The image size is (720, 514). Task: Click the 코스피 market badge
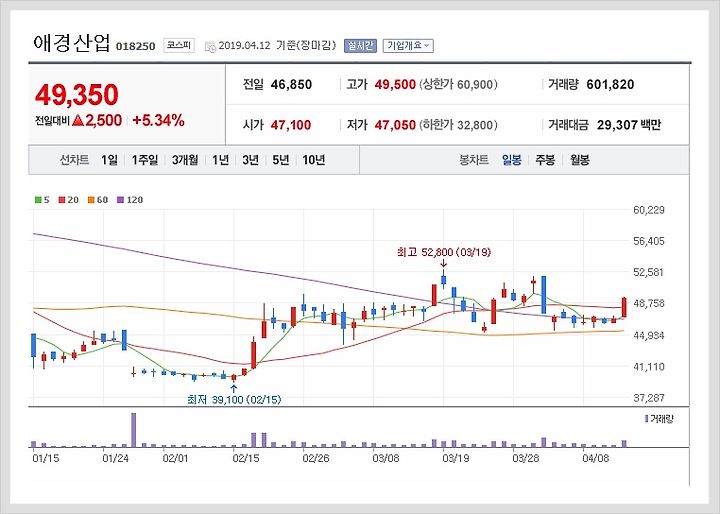(x=179, y=45)
